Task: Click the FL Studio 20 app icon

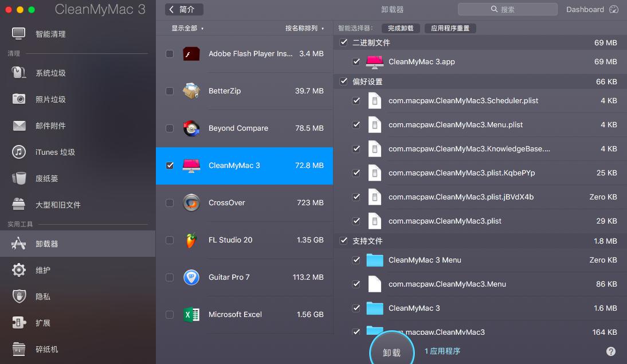Action: (191, 240)
